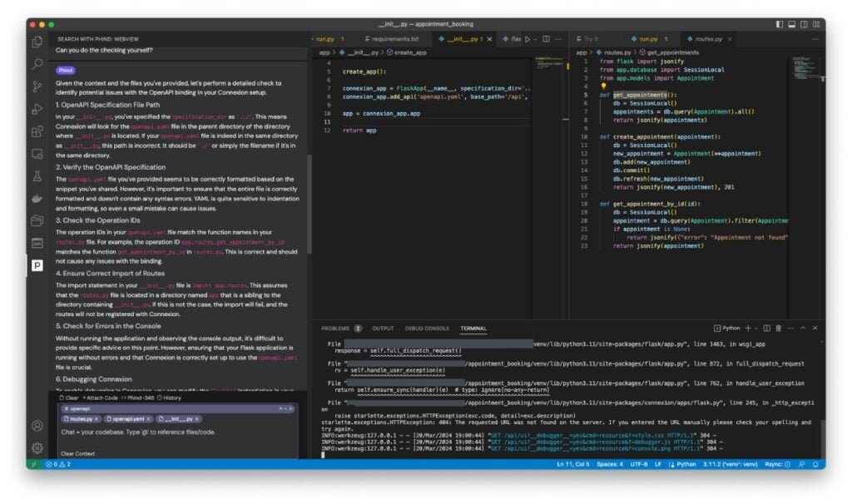Open the remote window indicator in status bar
Viewport: 852px width, 504px height.
(33, 464)
